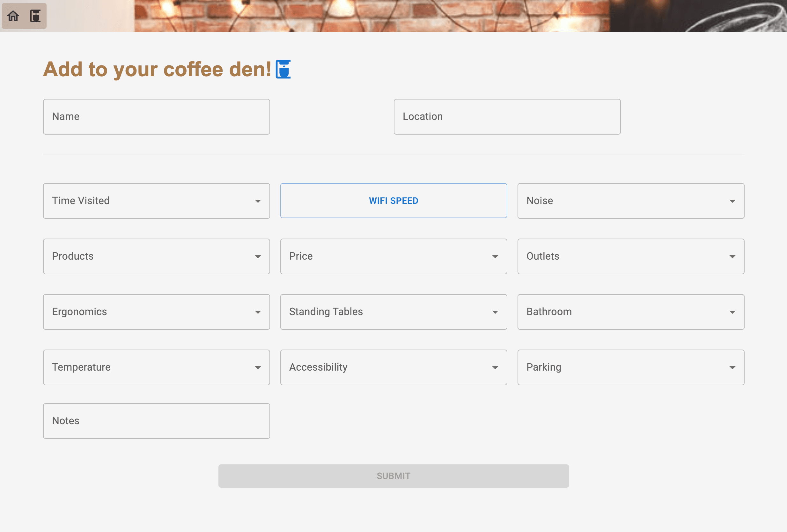The height and width of the screenshot is (532, 787).
Task: Open the Accessibility dropdown menu
Action: click(393, 367)
